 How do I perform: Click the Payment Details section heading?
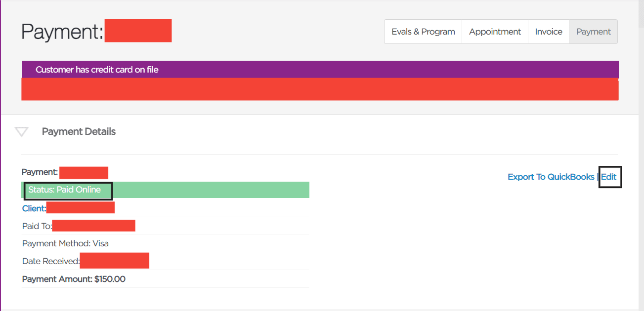pyautogui.click(x=79, y=132)
